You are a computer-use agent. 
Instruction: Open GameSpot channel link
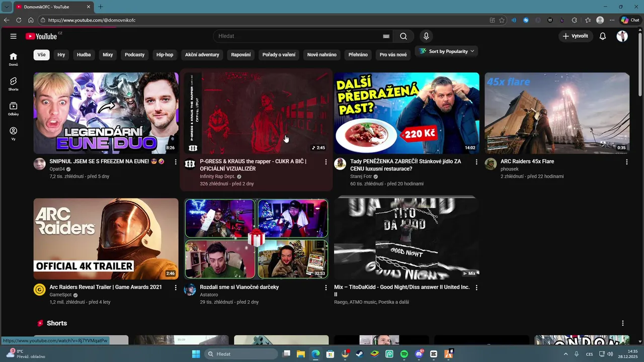pyautogui.click(x=60, y=295)
